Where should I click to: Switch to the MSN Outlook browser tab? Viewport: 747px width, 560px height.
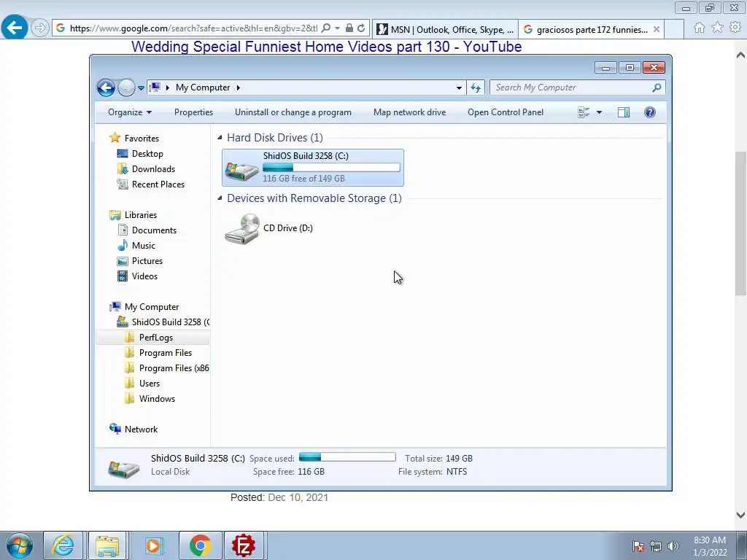click(x=445, y=29)
